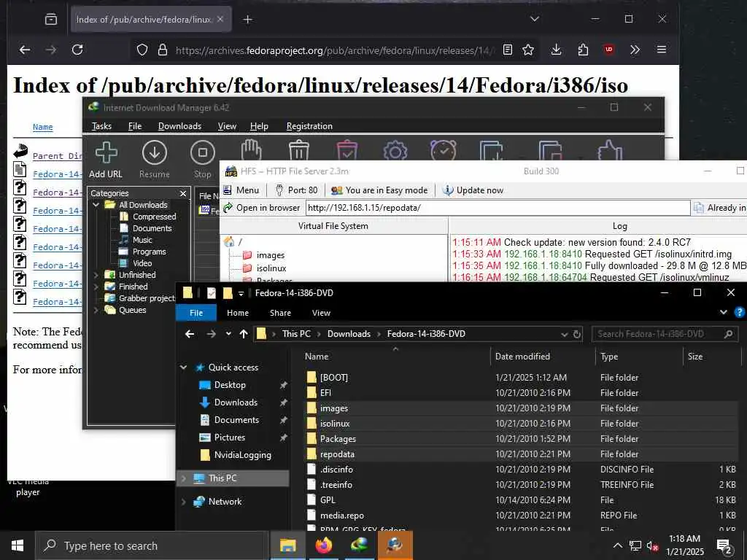Click the Stop icon in IDM toolbar

pos(203,160)
